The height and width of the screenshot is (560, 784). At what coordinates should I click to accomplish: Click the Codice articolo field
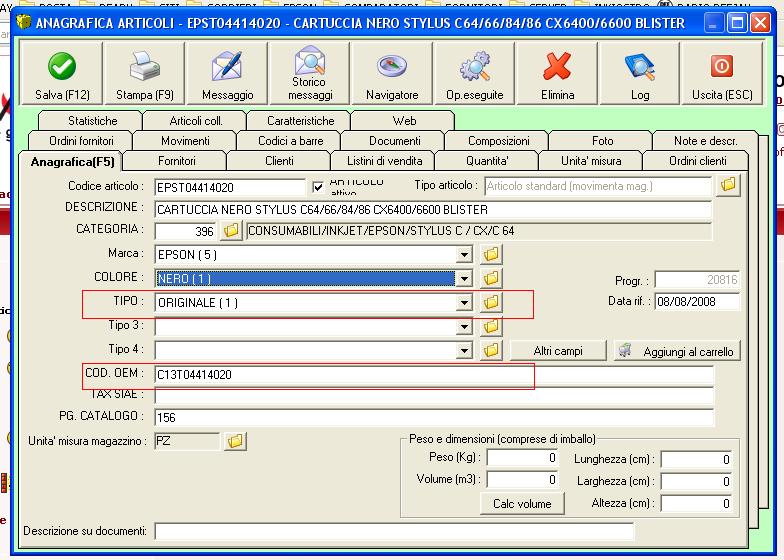230,188
